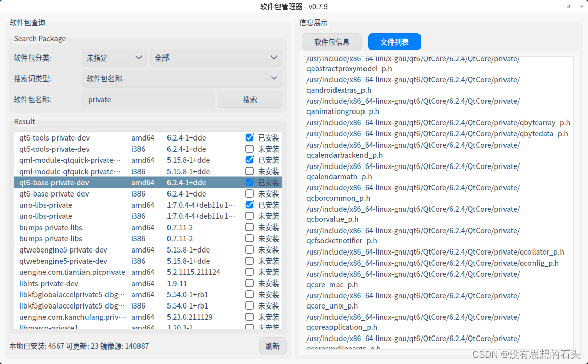Click the 软件包名称 input containing 'private'
This screenshot has width=588, height=364.
[148, 99]
